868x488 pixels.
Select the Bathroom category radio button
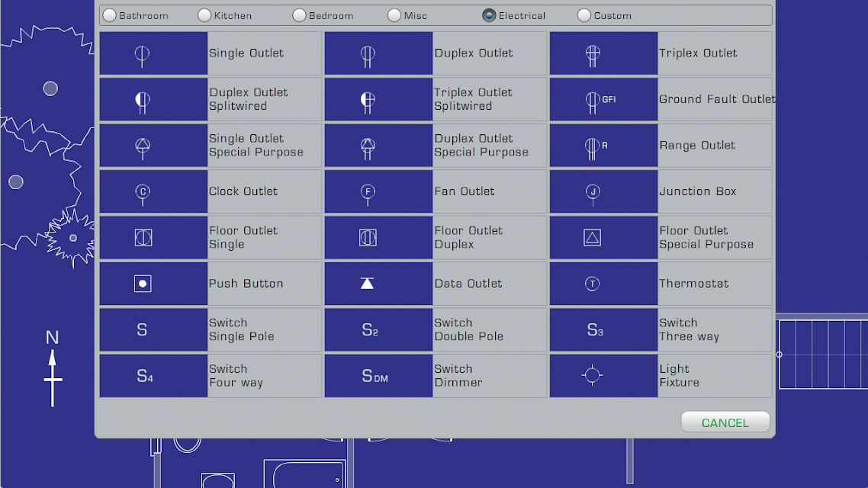click(111, 15)
